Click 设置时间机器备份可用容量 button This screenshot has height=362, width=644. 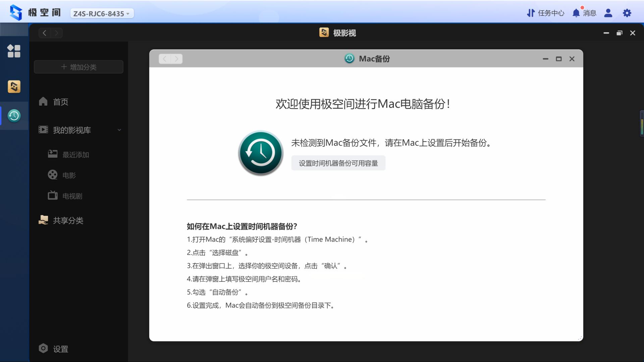point(338,163)
